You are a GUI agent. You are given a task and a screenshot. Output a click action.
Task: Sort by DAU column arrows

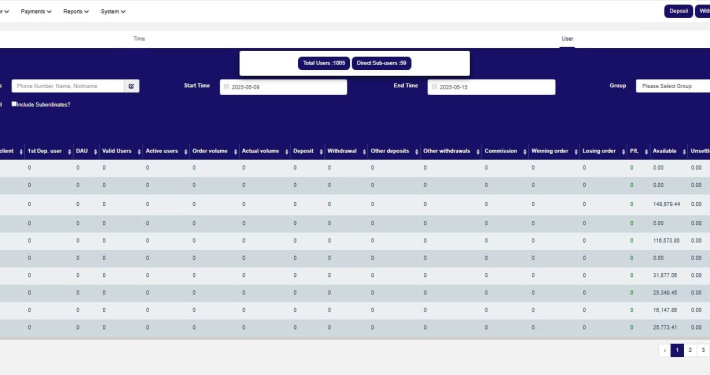[96, 152]
